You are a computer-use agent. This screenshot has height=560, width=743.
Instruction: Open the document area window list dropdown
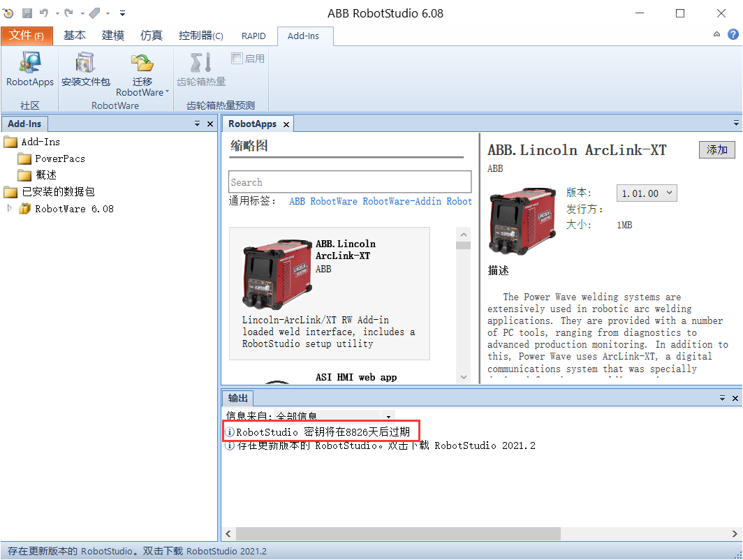point(736,124)
